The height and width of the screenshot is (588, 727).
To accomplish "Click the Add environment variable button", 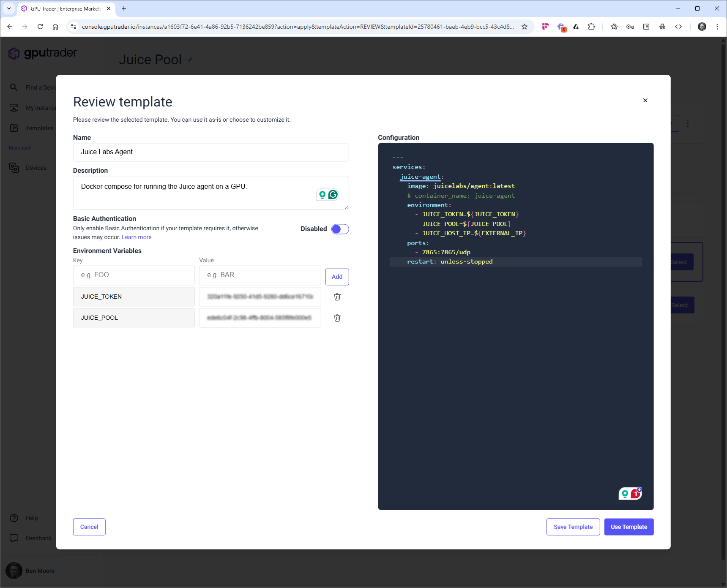I will click(337, 277).
